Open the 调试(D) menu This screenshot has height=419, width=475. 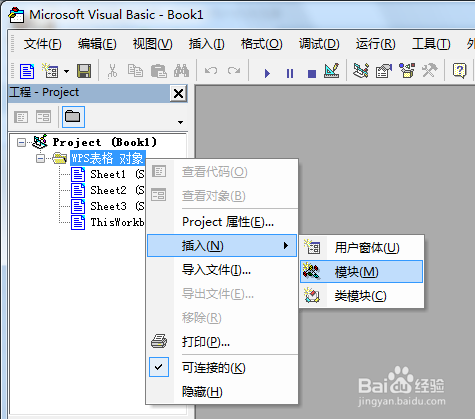[319, 44]
